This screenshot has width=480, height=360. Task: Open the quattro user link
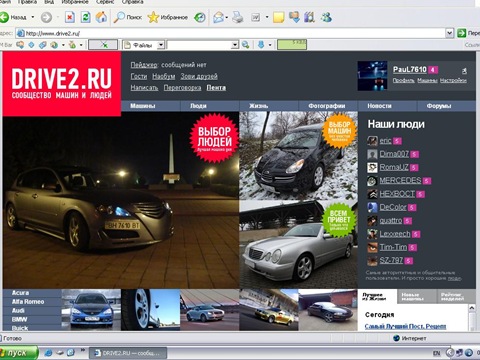tap(391, 220)
